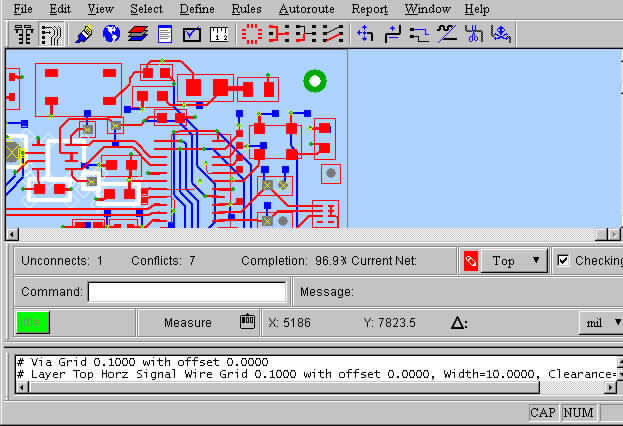Click the output log horizontal scrollbar thumb
The image size is (623, 426).
coord(284,387)
